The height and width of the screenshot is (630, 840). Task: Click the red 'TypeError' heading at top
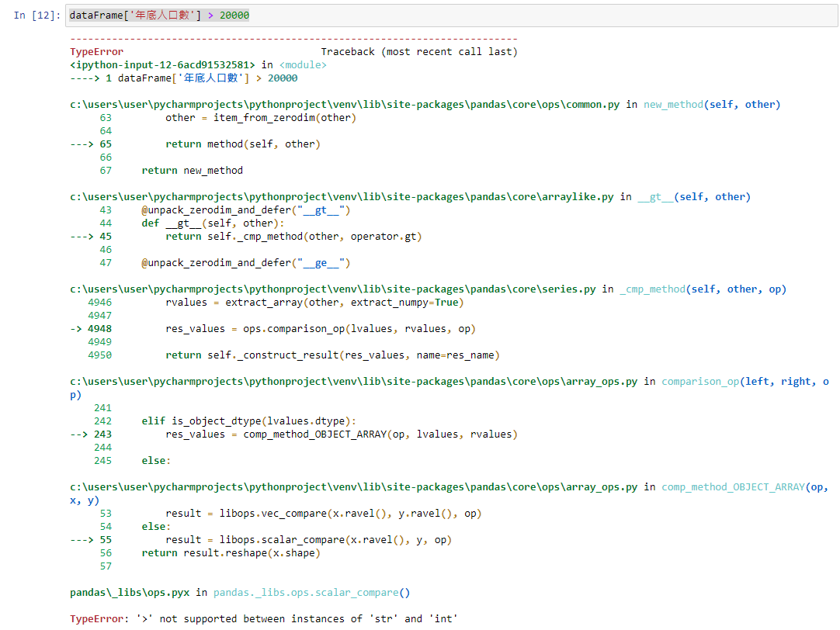[x=96, y=52]
